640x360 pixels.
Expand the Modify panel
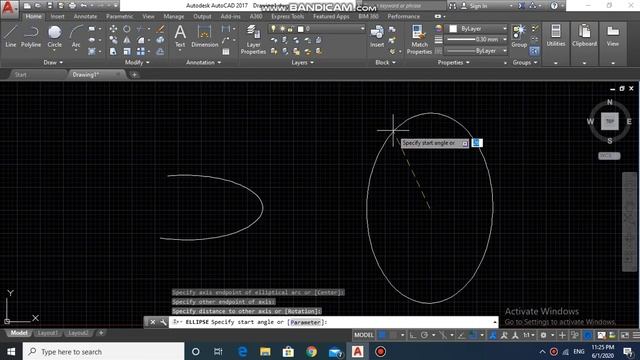point(137,62)
